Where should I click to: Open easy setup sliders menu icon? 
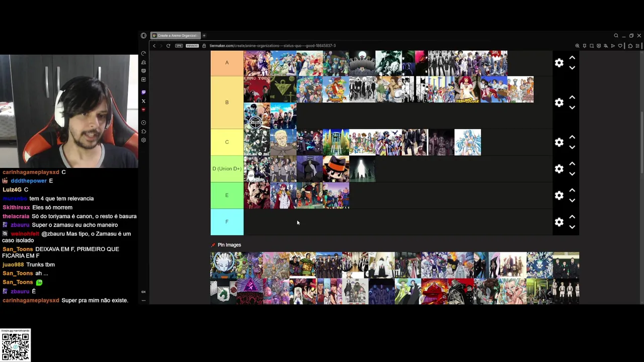click(637, 46)
